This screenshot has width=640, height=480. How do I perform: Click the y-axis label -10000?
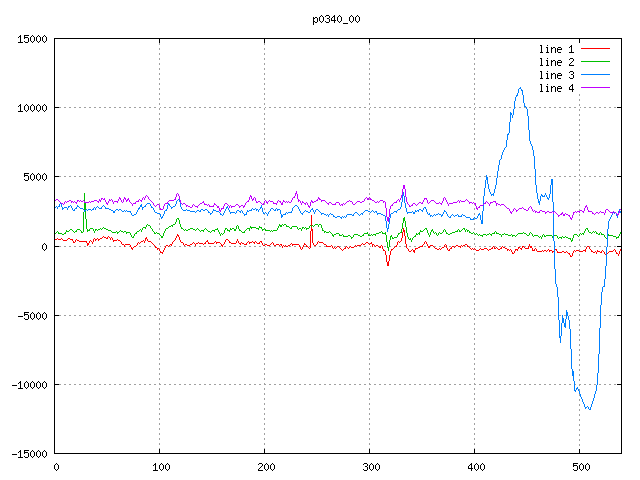[x=29, y=385]
